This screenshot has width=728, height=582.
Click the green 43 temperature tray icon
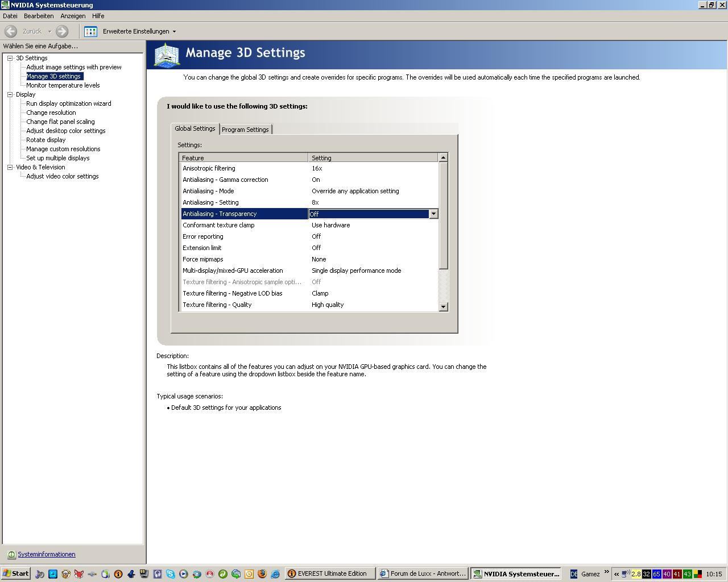point(688,574)
